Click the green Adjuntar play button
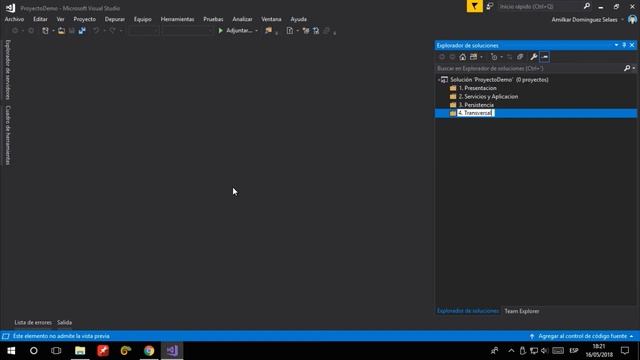The image size is (640, 360). pos(236,31)
